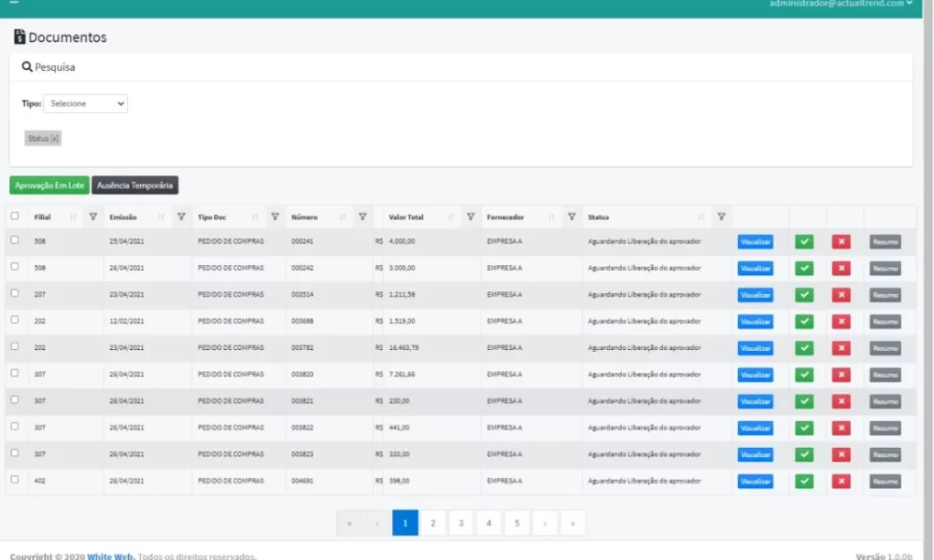Screen dimensions: 934x560
Task: Open filter funnel for Fornecedor column
Action: (x=572, y=217)
